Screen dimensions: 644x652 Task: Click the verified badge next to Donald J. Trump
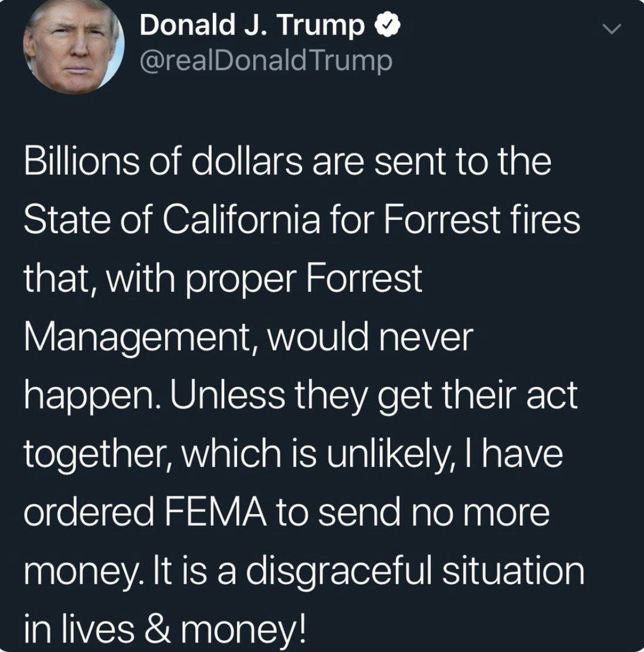pyautogui.click(x=387, y=23)
